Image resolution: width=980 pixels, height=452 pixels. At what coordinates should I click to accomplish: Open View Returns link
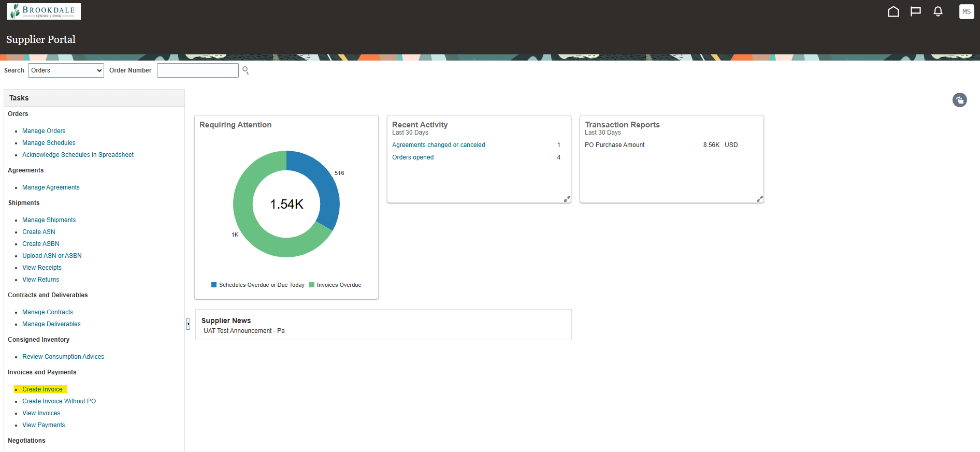pos(41,280)
